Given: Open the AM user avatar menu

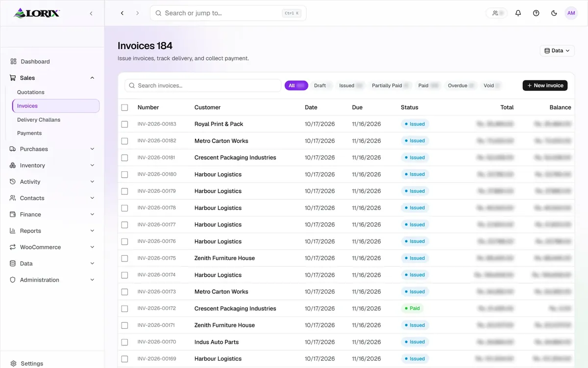Looking at the screenshot, I should 571,13.
